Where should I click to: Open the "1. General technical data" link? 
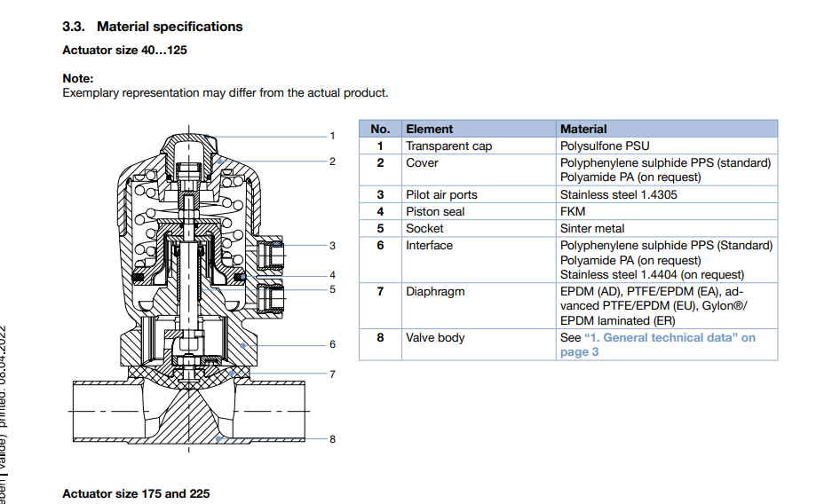pos(670,338)
